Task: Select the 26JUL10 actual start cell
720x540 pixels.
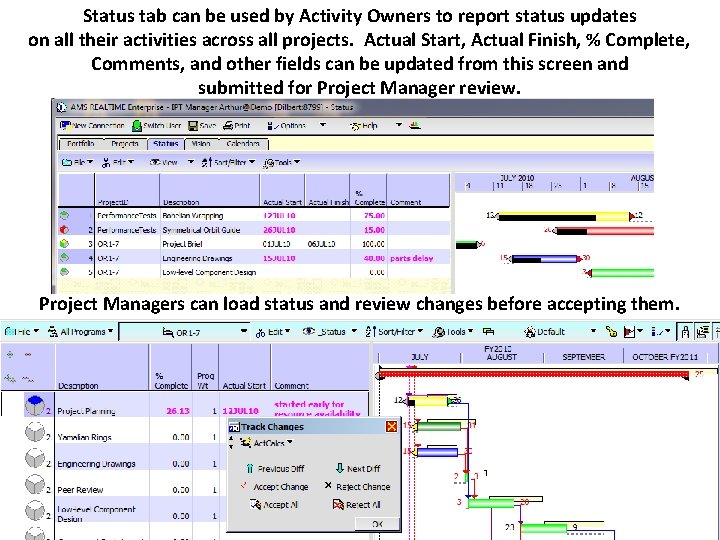Action: coord(282,230)
